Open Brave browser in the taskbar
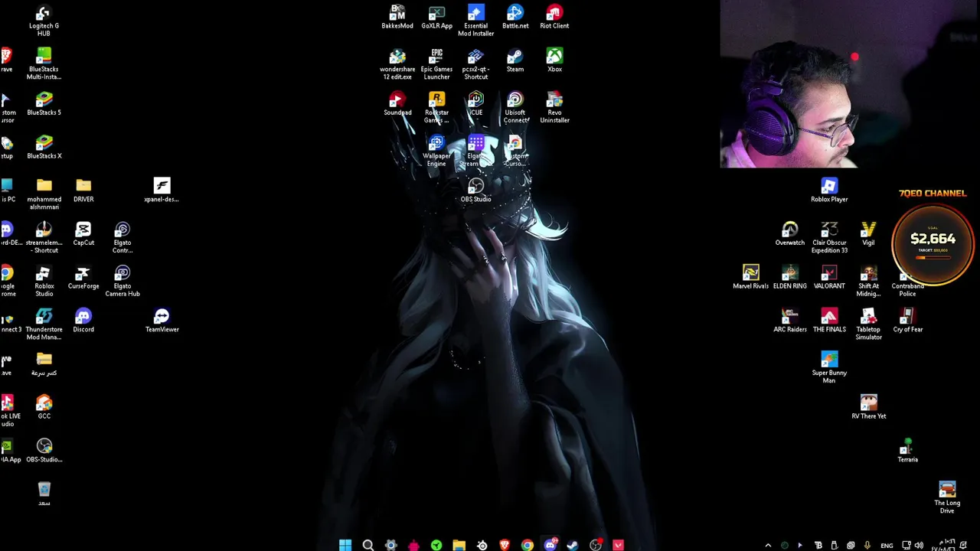Image resolution: width=980 pixels, height=551 pixels. click(x=505, y=545)
